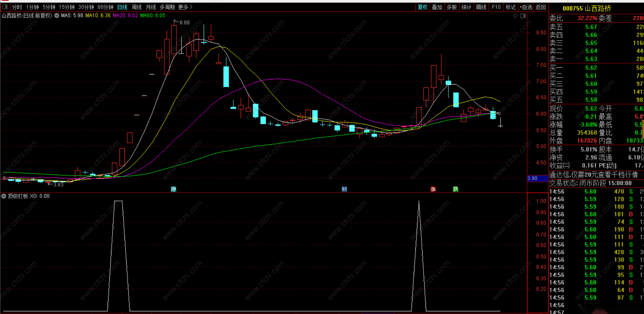This screenshot has height=314, width=644.
Task: Click the 委比 value 32.22%
Action: [x=587, y=18]
